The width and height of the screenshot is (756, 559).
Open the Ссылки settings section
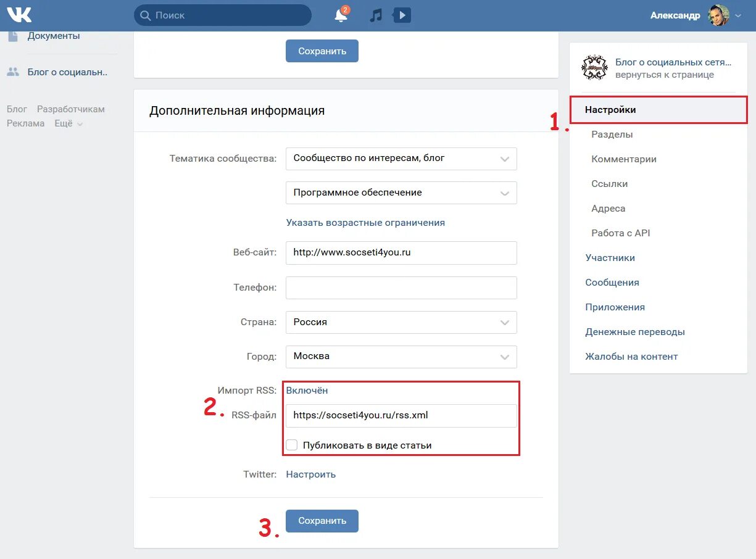point(610,184)
